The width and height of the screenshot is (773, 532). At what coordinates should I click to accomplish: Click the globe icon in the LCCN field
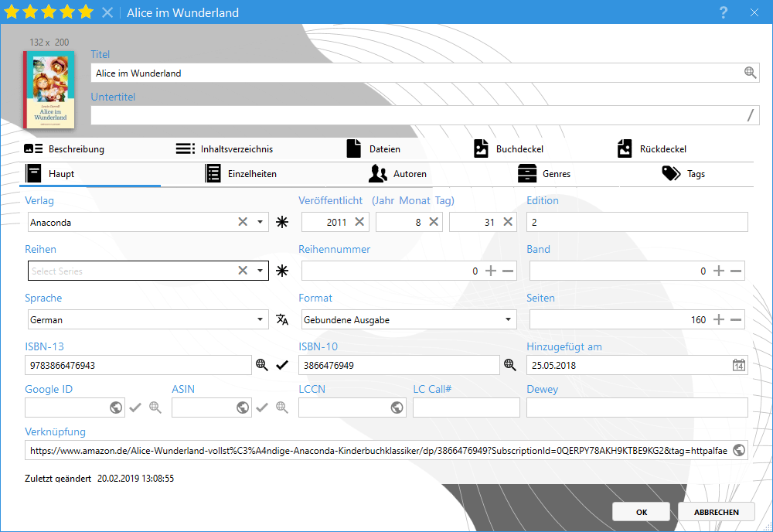coord(397,408)
